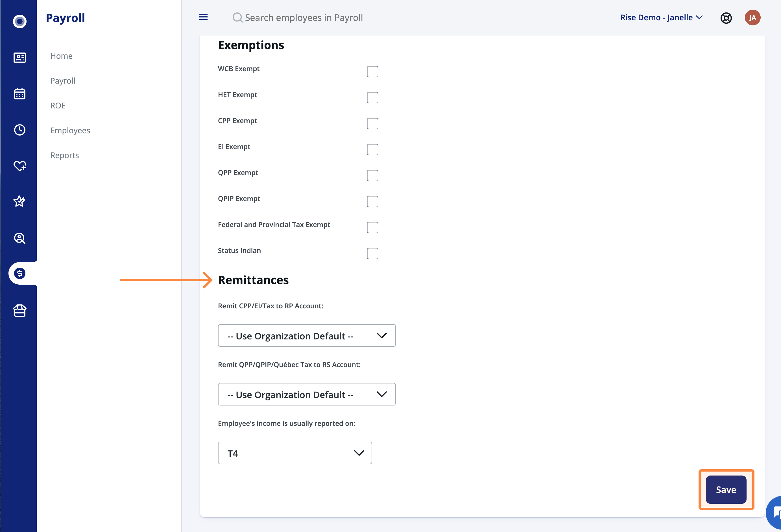The height and width of the screenshot is (532, 781).
Task: Open the T4 income reporting dropdown
Action: coord(295,453)
